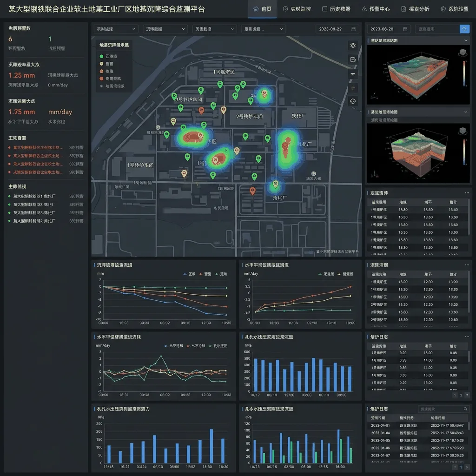Toggle the green 正常 legend item on the map
Screen dimensions: 476x476
[108, 56]
